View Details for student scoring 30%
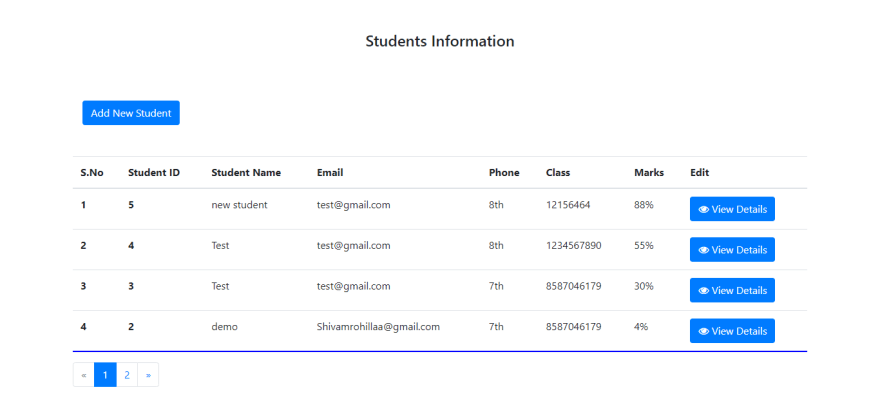The width and height of the screenshot is (880, 403). tap(732, 290)
